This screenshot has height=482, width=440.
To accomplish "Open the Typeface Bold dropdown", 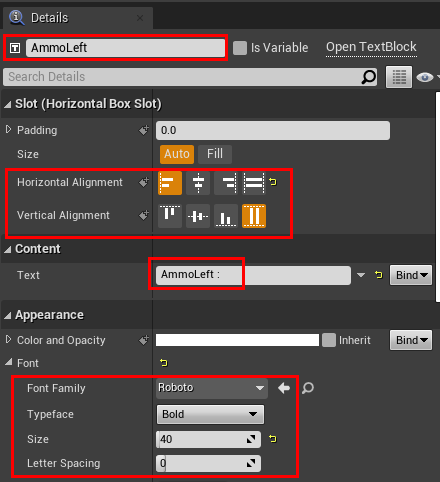I will coord(210,414).
